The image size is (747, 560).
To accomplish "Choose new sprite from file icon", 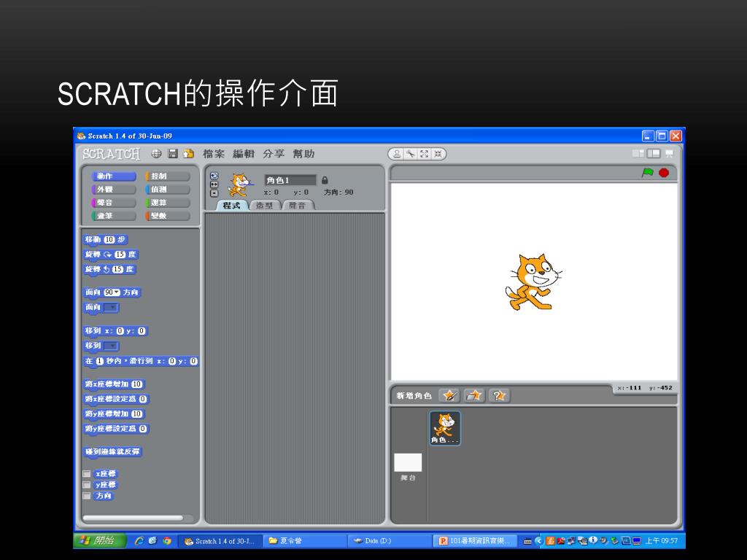I will tap(474, 395).
